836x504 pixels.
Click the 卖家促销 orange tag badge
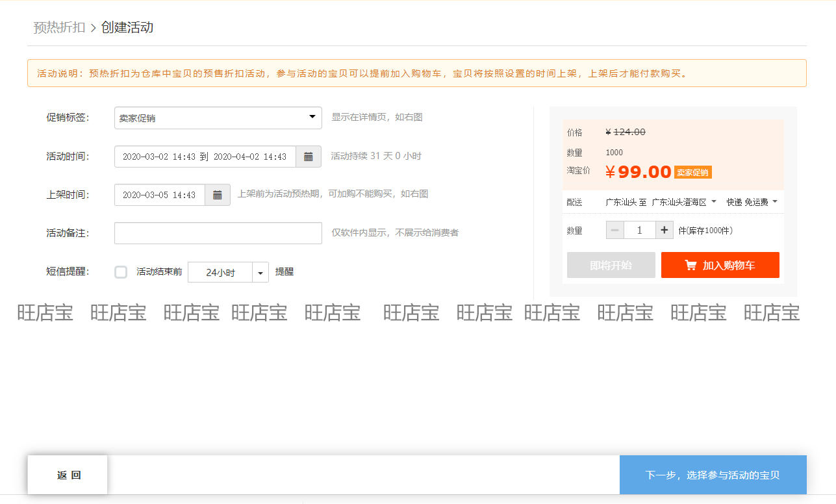click(693, 172)
